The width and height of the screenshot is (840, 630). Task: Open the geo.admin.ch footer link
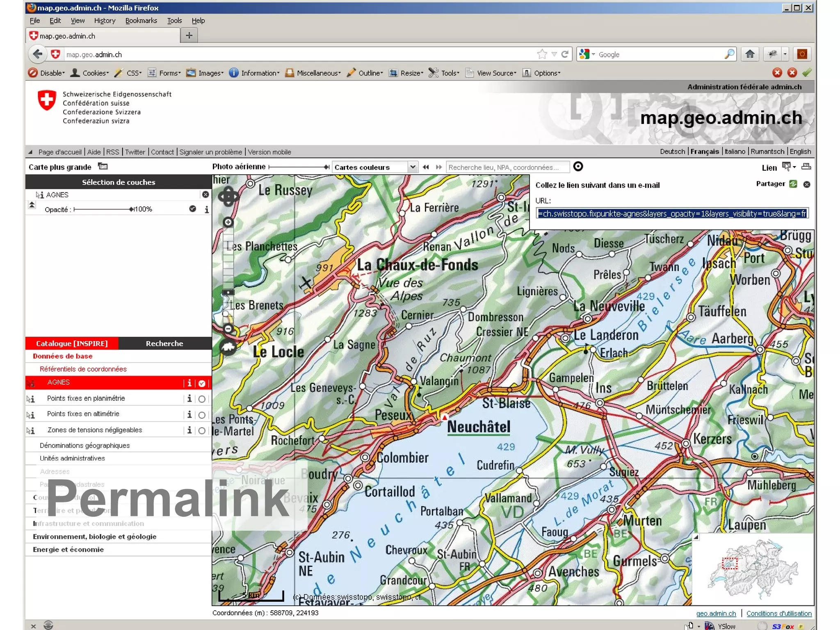point(716,614)
